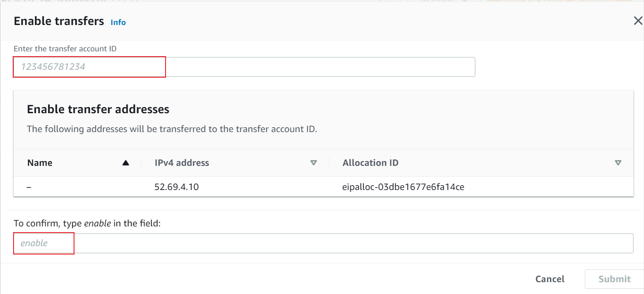Sort by the IPv4 address column header
This screenshot has width=644, height=294.
182,163
